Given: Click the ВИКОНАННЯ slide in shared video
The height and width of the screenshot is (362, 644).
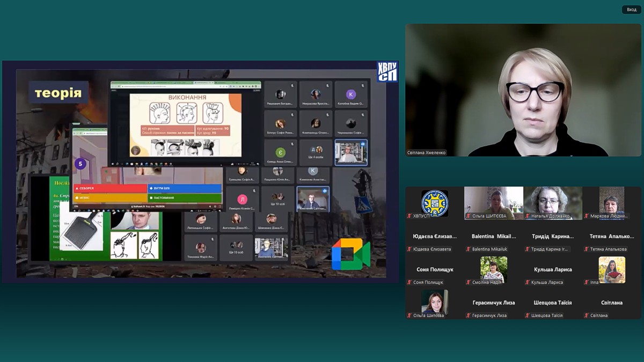Looking at the screenshot, I should [x=185, y=126].
